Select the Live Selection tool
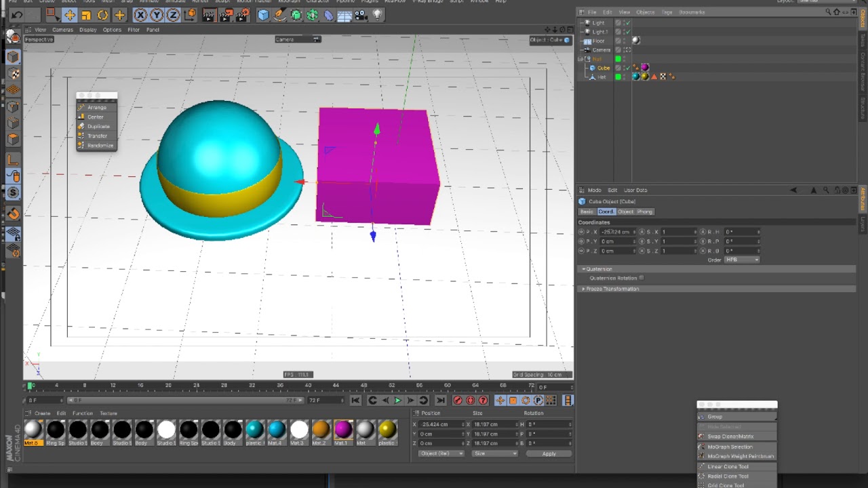The width and height of the screenshot is (868, 488). point(52,14)
